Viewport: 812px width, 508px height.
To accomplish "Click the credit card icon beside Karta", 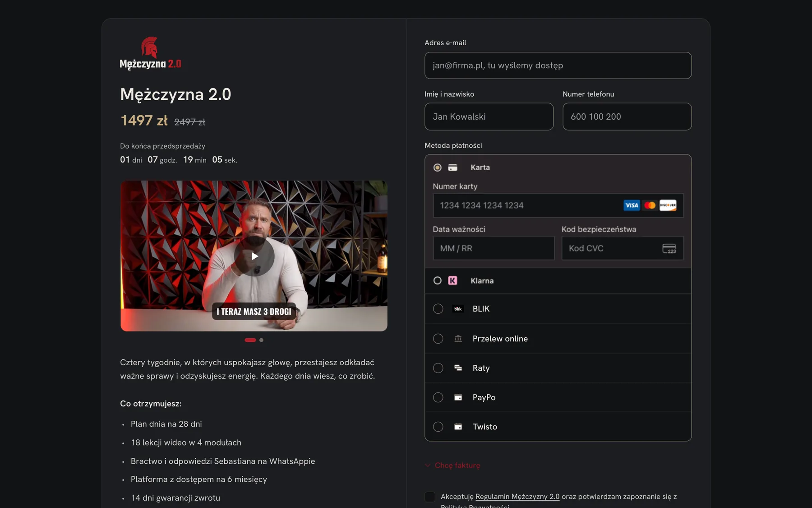I will (452, 168).
